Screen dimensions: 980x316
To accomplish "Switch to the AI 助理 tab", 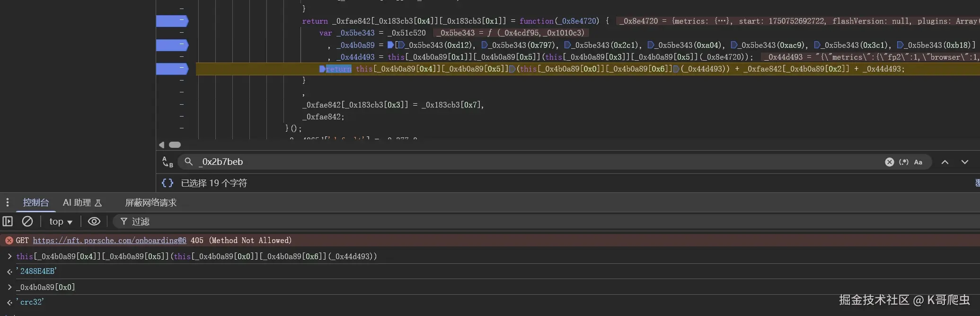I will pos(82,203).
